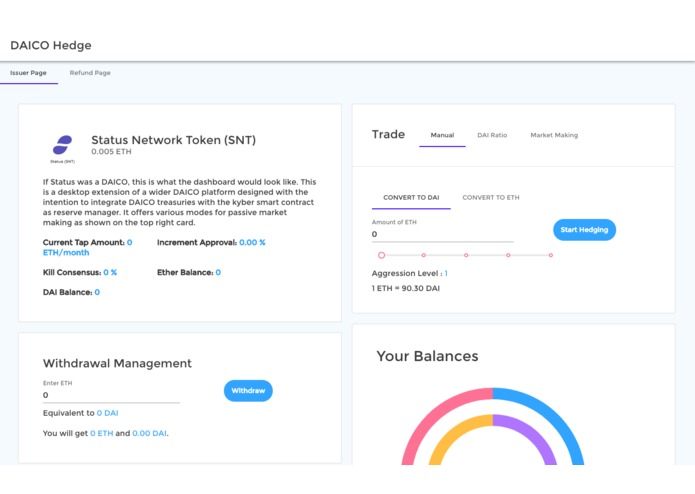Set aggression slider to third stop
695x494 pixels.
click(466, 255)
